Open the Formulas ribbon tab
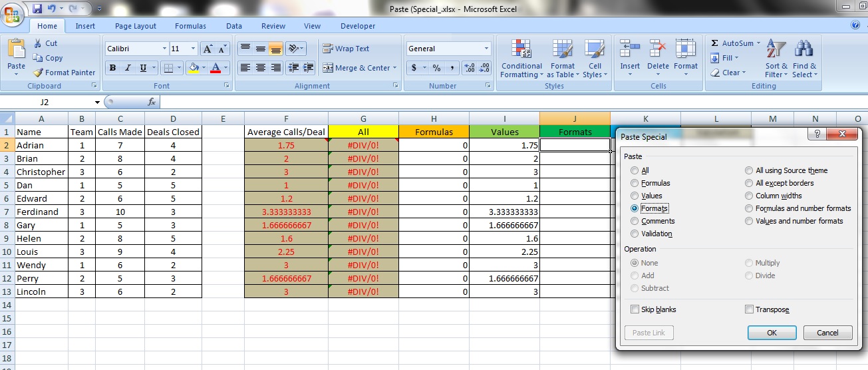 click(x=190, y=26)
